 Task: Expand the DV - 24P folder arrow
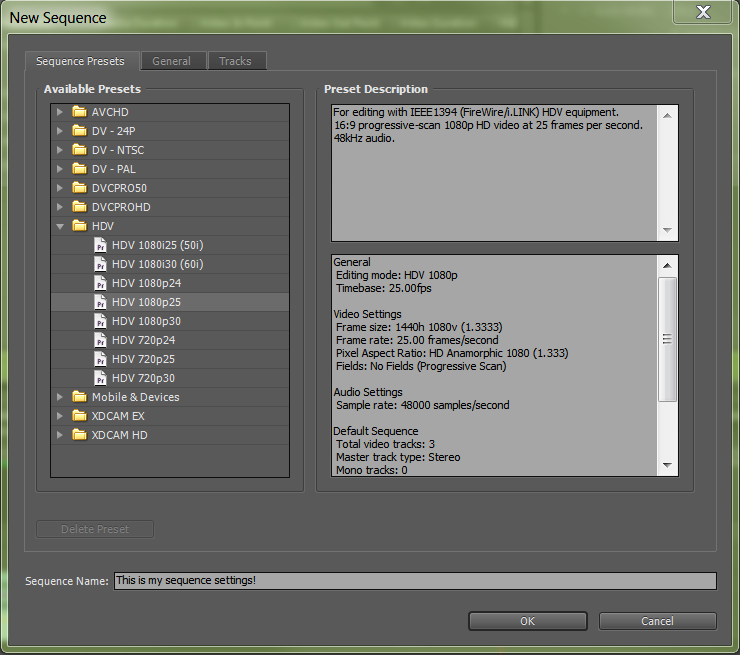click(x=60, y=131)
